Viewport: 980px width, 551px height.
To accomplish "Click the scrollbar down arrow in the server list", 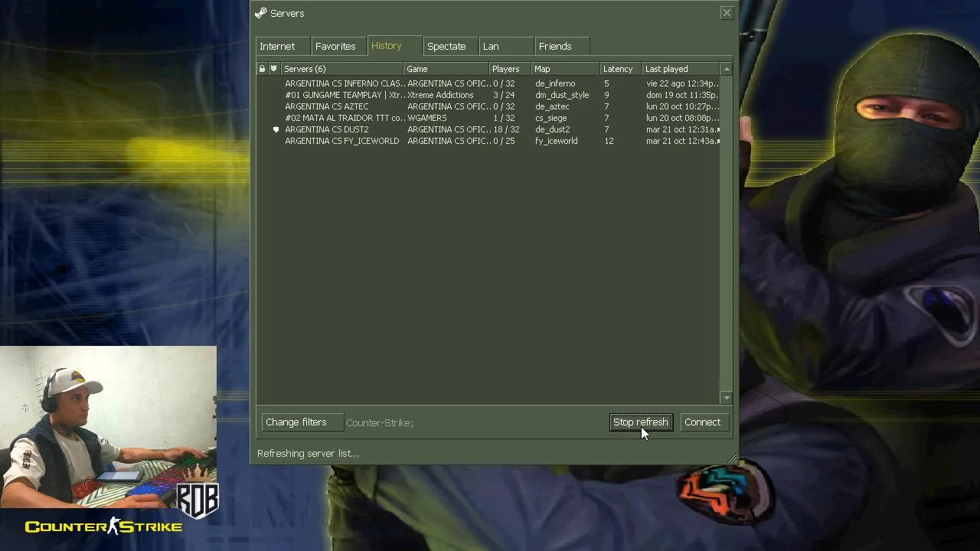I will (x=727, y=398).
